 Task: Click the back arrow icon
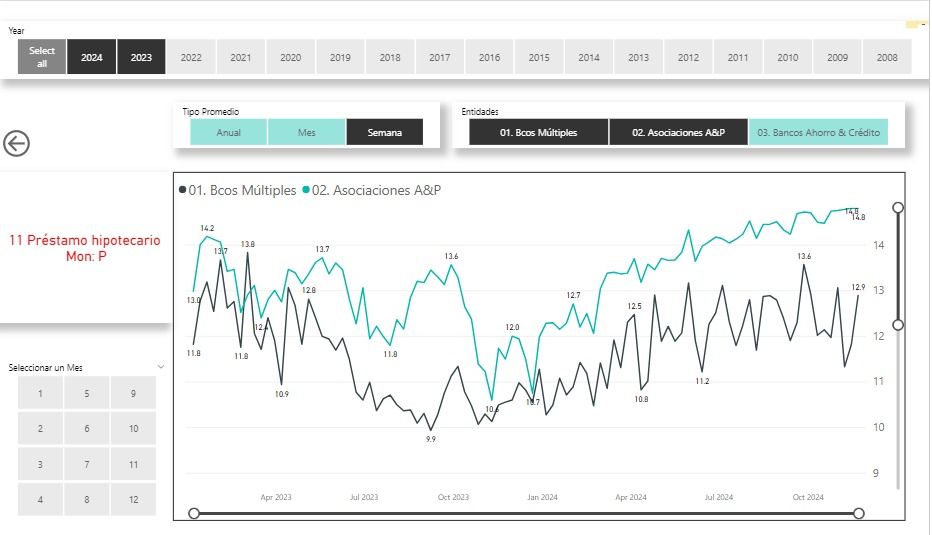pos(16,143)
